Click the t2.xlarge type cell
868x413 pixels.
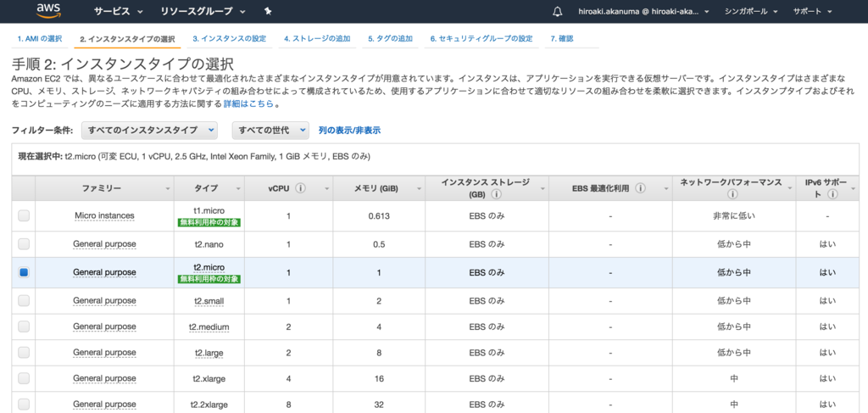point(209,379)
